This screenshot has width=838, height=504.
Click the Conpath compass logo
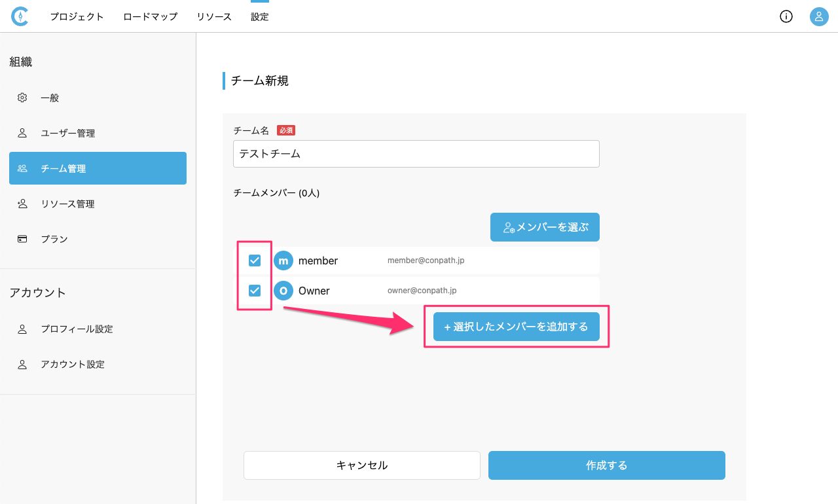[20, 16]
